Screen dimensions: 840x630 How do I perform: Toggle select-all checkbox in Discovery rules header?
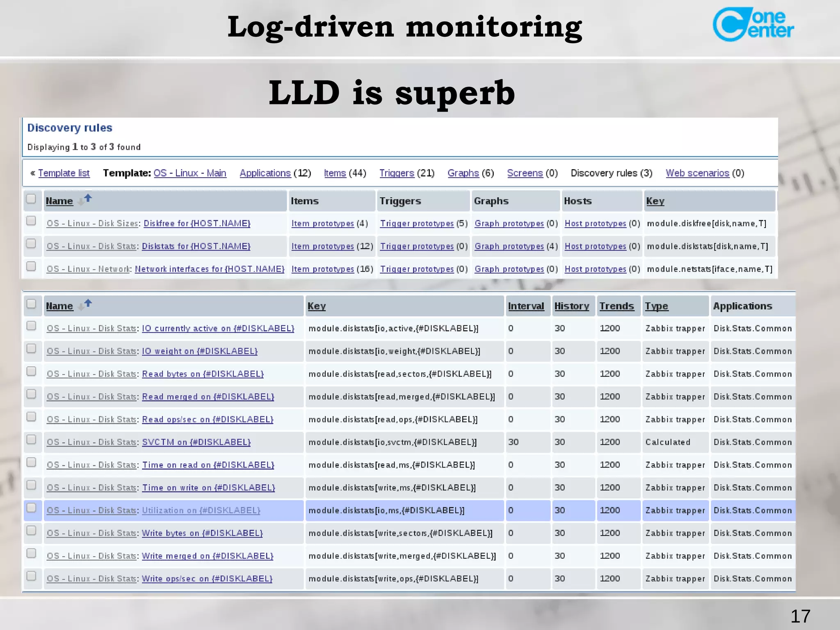coord(31,199)
